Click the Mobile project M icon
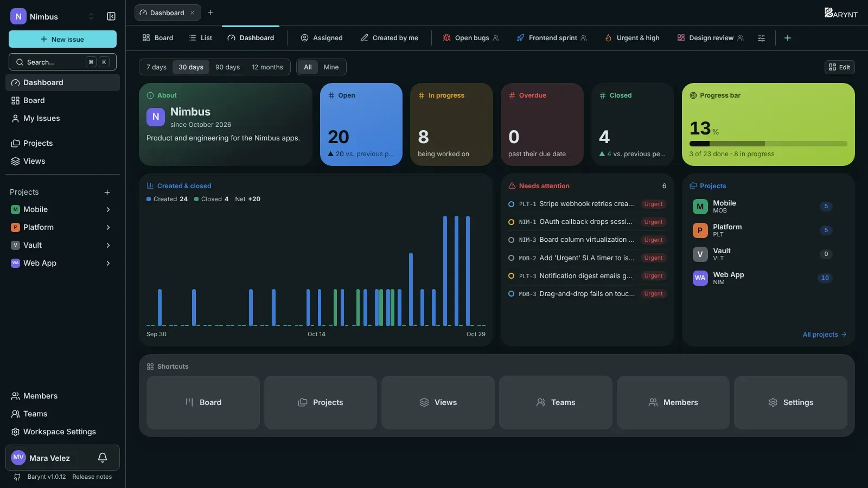 point(15,209)
